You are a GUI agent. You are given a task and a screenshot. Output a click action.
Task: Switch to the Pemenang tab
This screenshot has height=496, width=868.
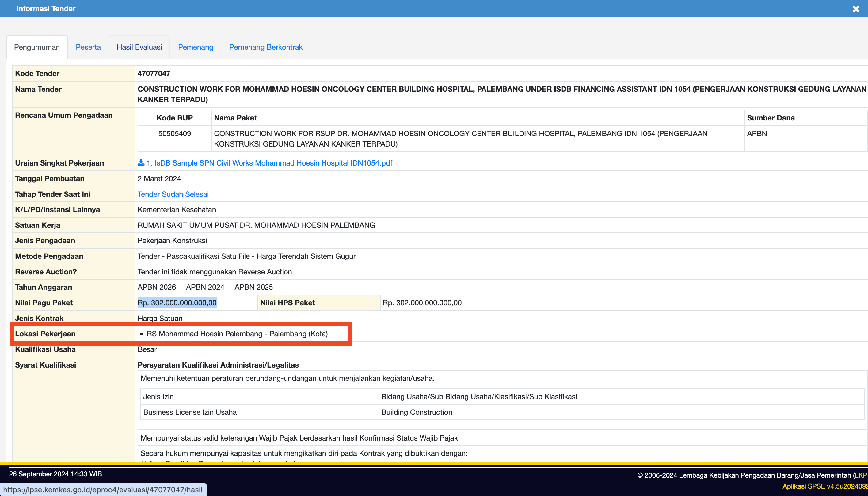(x=196, y=47)
